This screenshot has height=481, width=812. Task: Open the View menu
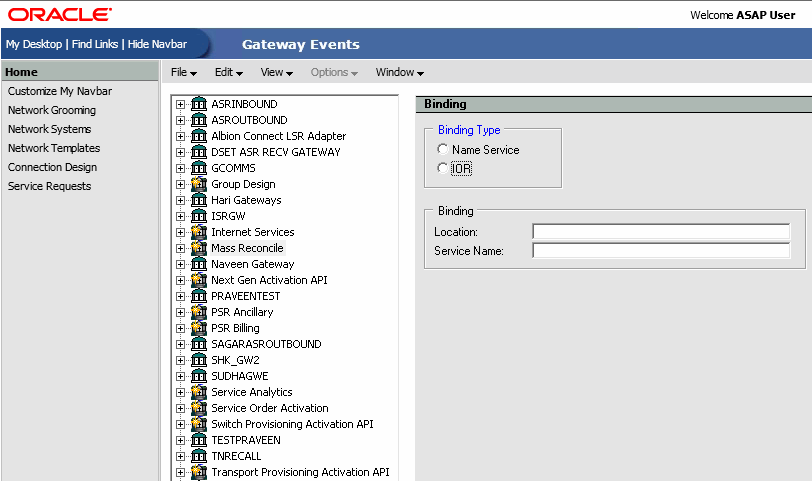[x=277, y=72]
